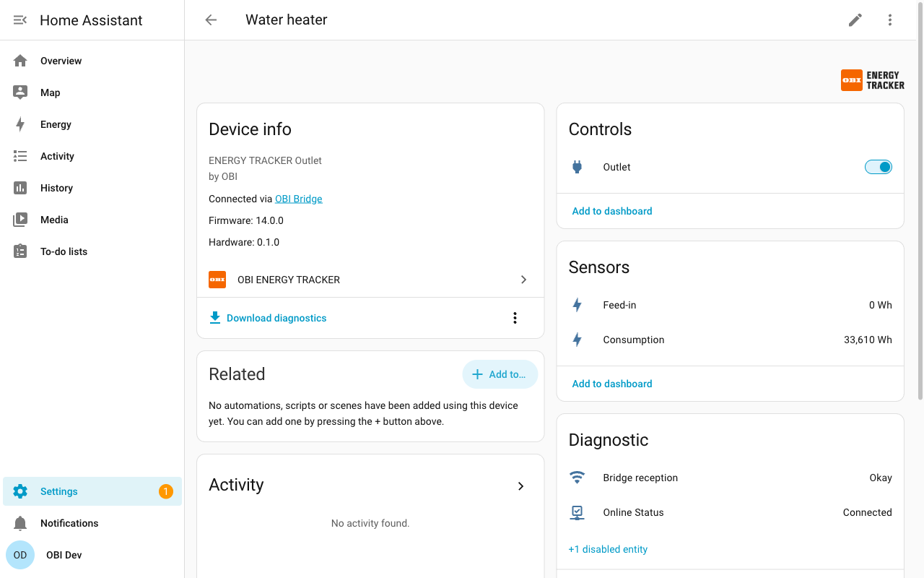Open the Energy dashboard in the sidebar

point(92,124)
